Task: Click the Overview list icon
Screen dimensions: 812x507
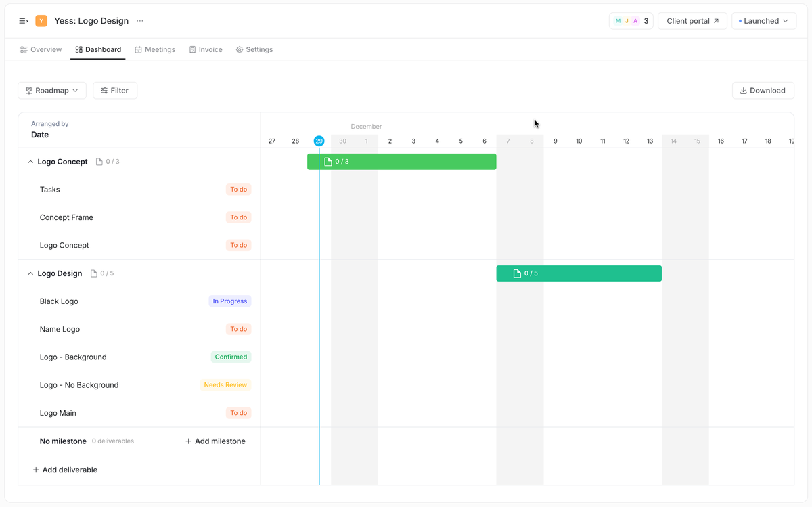Action: click(25, 49)
